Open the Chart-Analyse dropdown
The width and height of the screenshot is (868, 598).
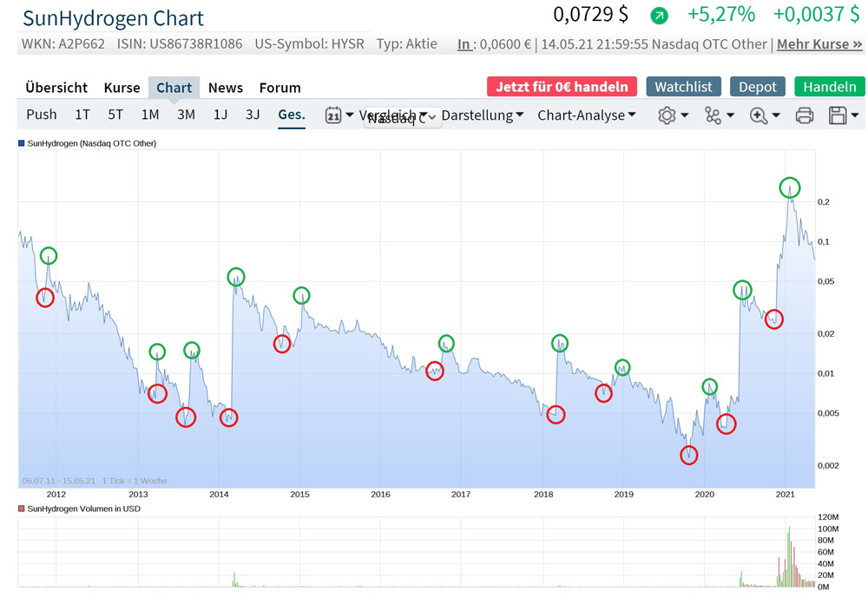[x=587, y=115]
